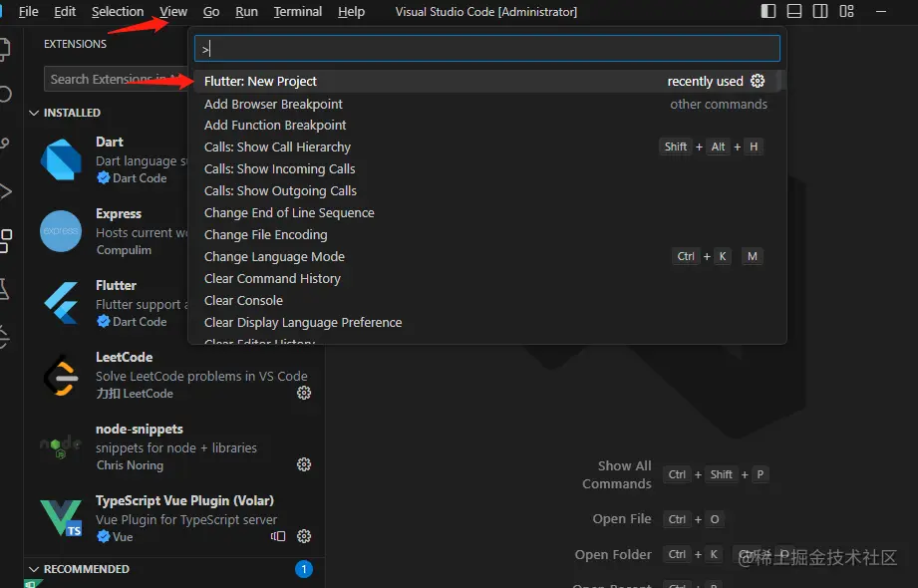Image resolution: width=918 pixels, height=588 pixels.
Task: Open the File menu
Action: (28, 12)
